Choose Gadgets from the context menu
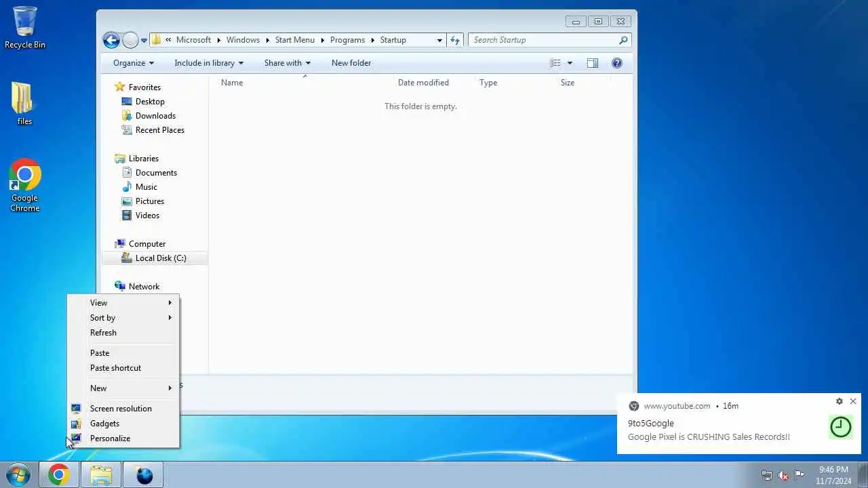868x488 pixels. 123,424
